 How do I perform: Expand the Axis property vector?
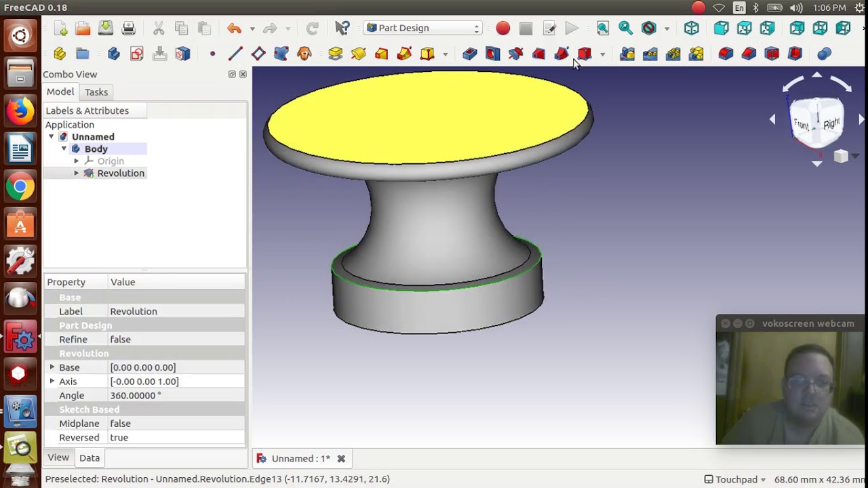coord(52,382)
